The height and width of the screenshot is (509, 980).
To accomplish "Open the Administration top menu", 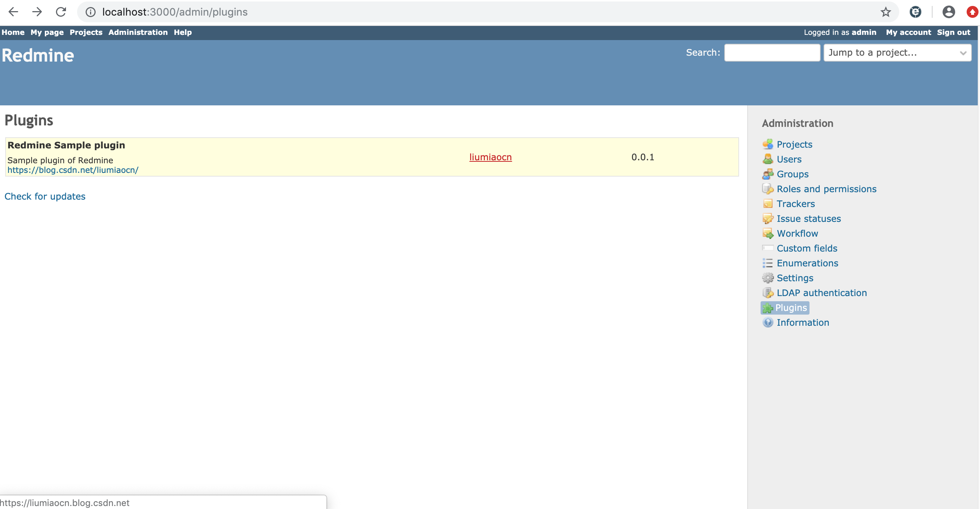I will 138,32.
